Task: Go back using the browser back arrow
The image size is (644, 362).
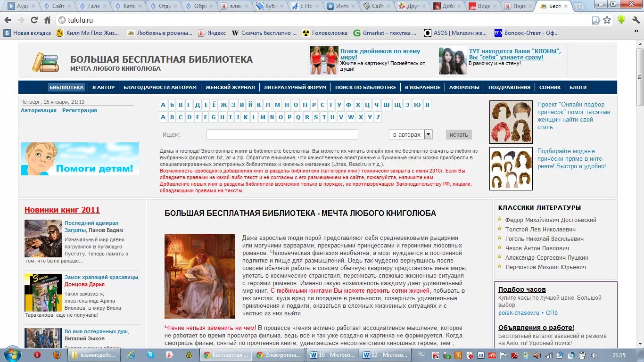Action: click(x=8, y=20)
